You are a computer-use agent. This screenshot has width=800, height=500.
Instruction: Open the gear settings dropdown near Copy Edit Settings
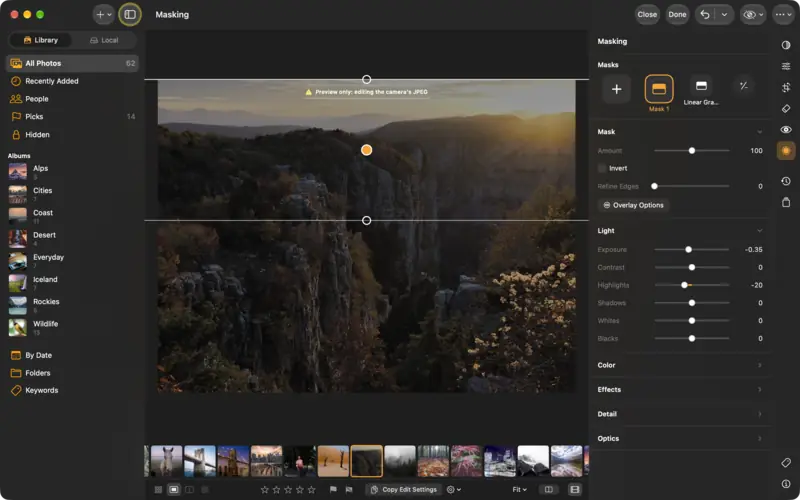click(454, 489)
